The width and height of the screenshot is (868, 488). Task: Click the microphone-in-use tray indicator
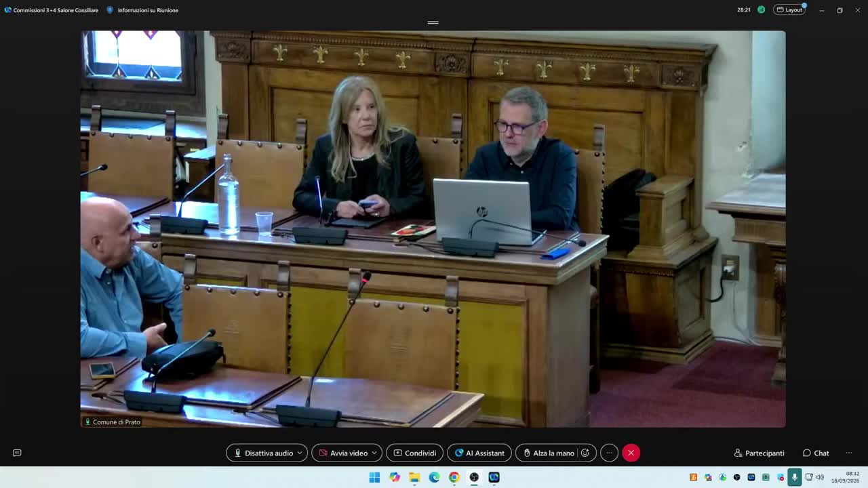tap(795, 477)
